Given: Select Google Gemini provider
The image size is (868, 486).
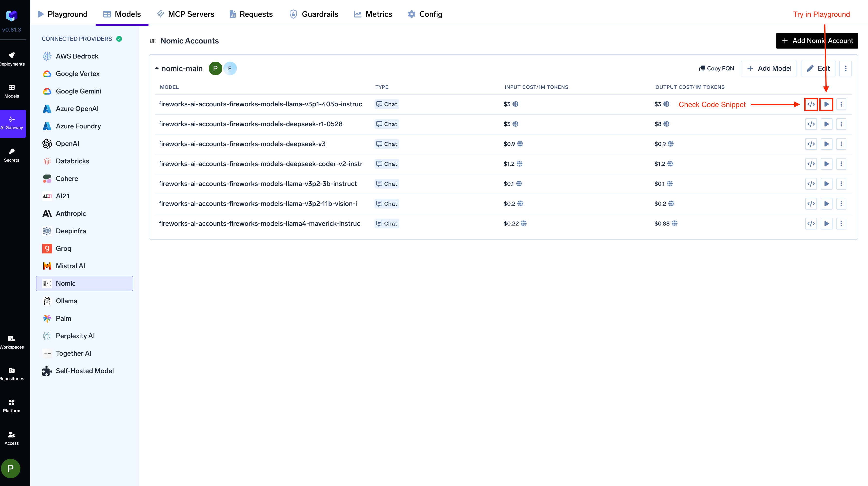Looking at the screenshot, I should [85, 91].
